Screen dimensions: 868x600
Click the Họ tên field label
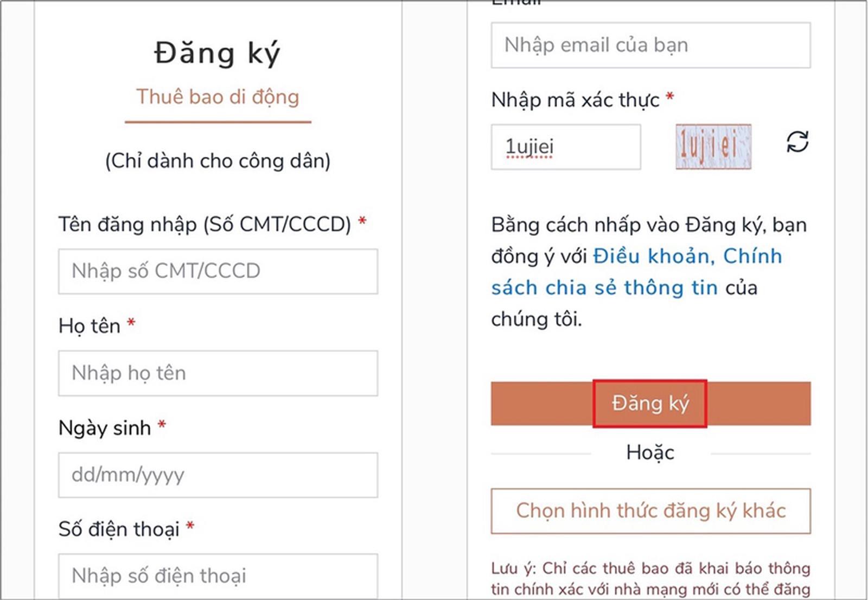click(x=90, y=326)
